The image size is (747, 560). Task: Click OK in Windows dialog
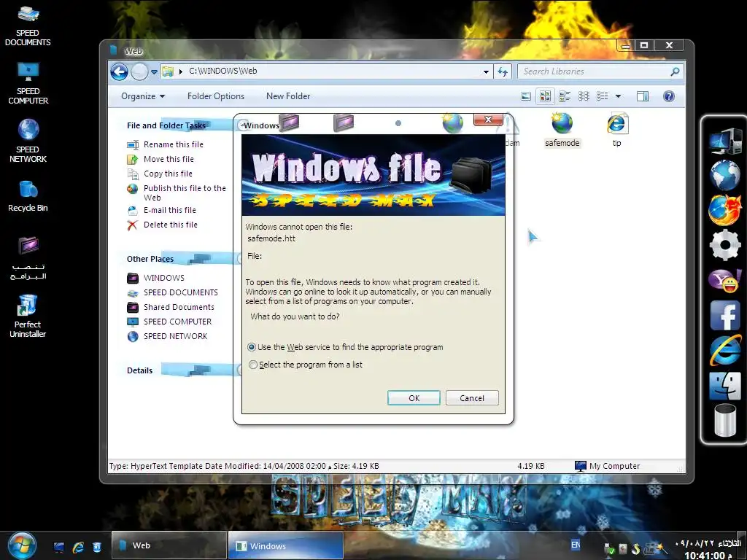pyautogui.click(x=414, y=398)
